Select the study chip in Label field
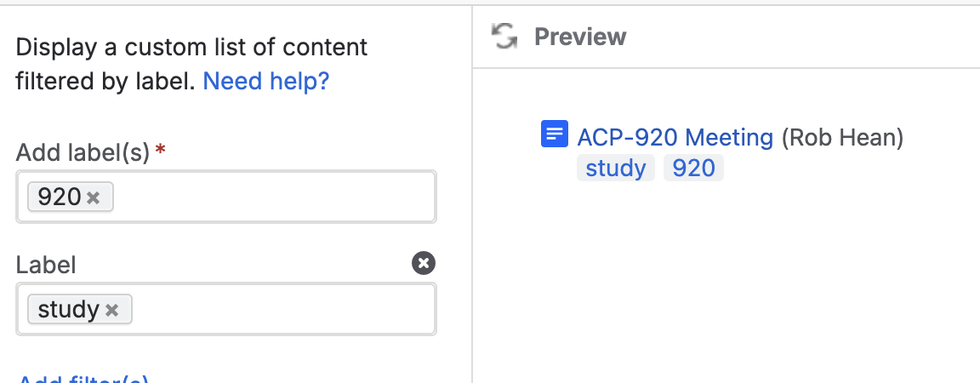This screenshot has width=980, height=383. point(68,310)
